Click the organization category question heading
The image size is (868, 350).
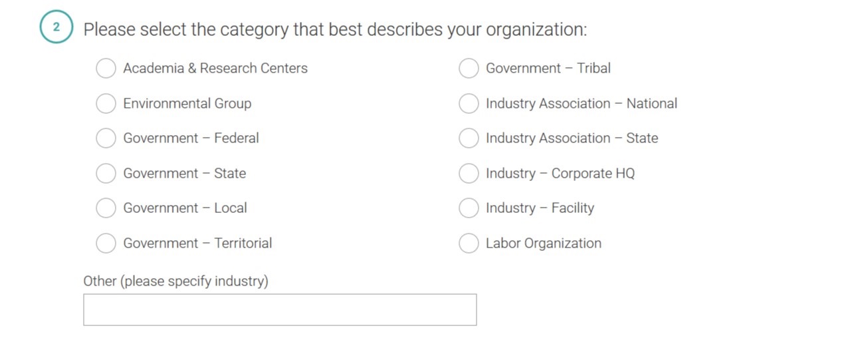335,30
